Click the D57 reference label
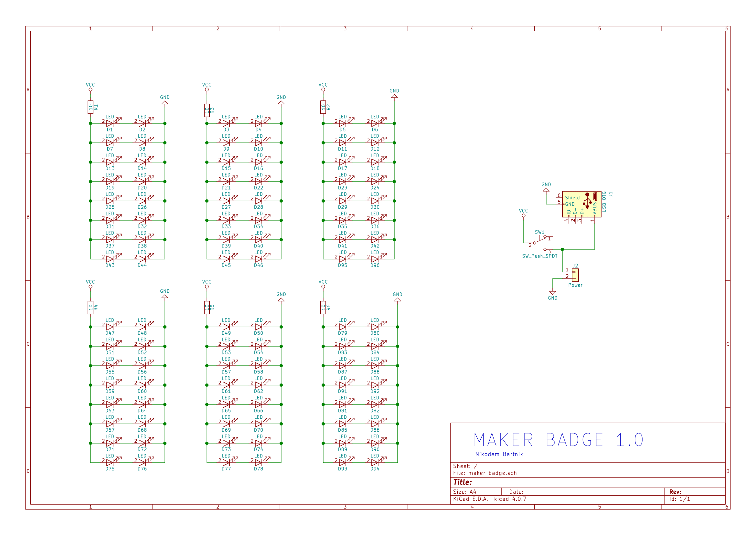Viewport: 756px width, 535px height. point(226,372)
